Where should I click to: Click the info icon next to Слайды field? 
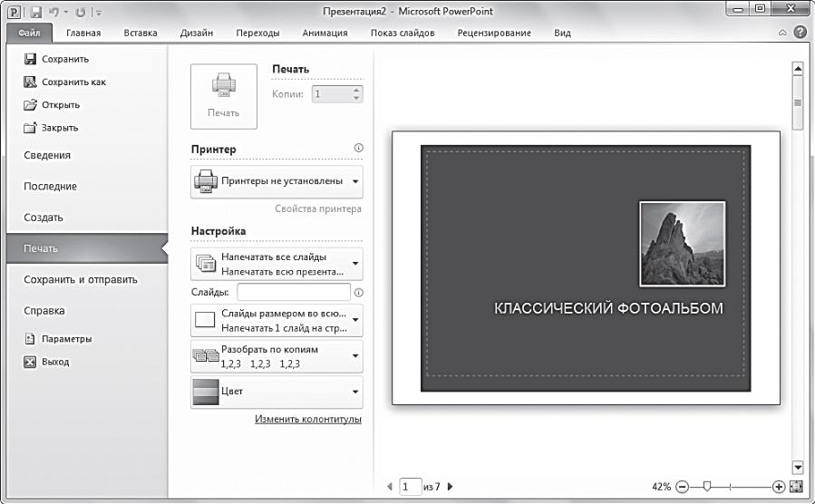[x=359, y=293]
